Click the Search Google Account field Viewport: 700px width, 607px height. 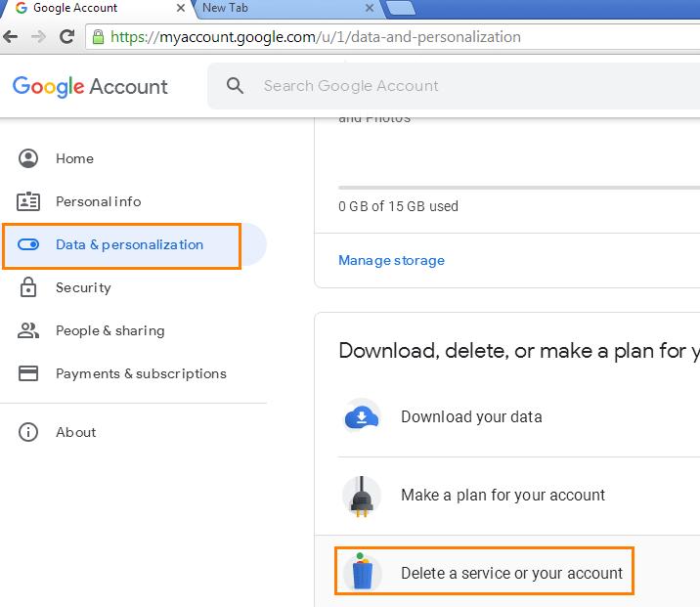click(x=454, y=86)
